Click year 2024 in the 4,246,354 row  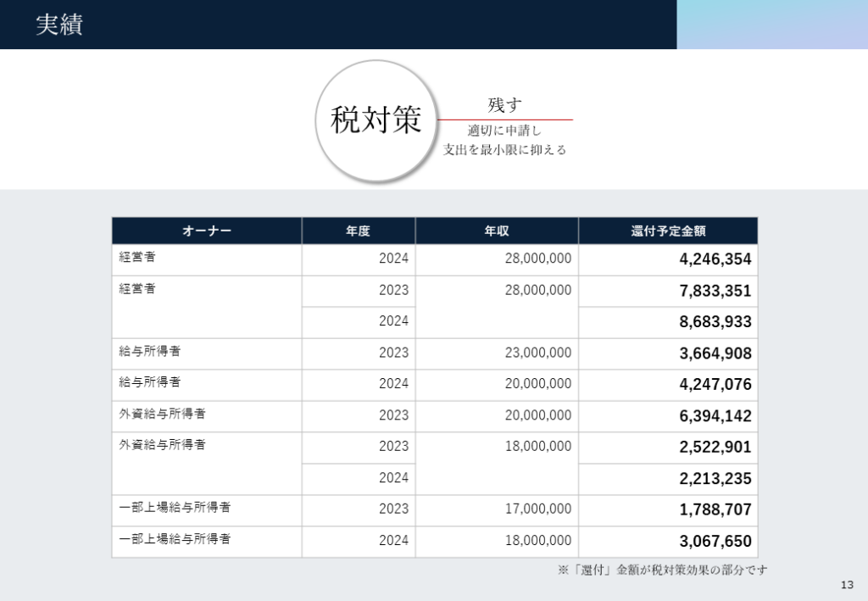393,259
